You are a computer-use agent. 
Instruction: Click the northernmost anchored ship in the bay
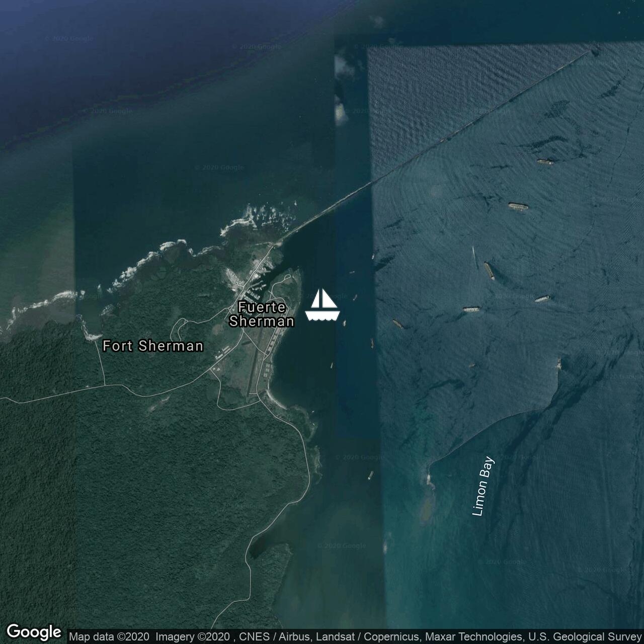pyautogui.click(x=545, y=162)
